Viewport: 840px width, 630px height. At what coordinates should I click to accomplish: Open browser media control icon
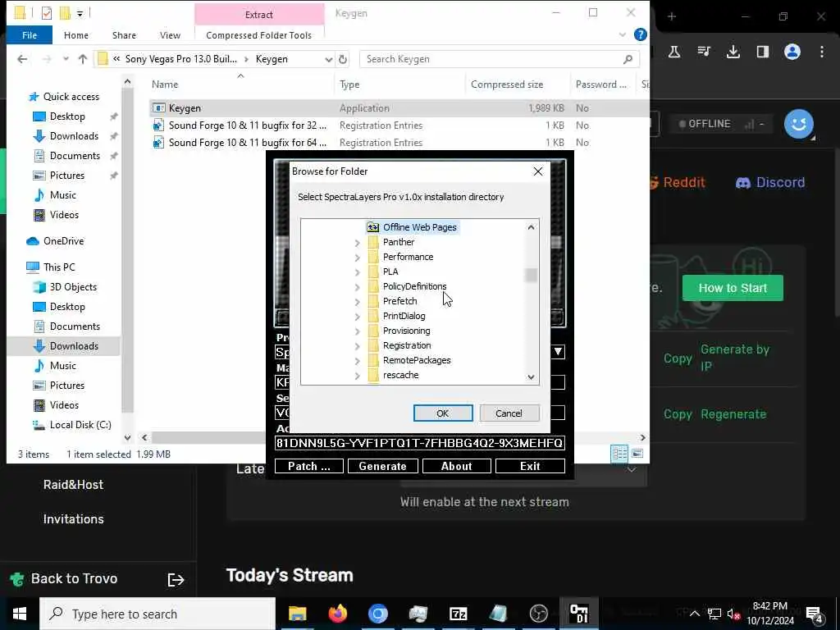click(703, 52)
